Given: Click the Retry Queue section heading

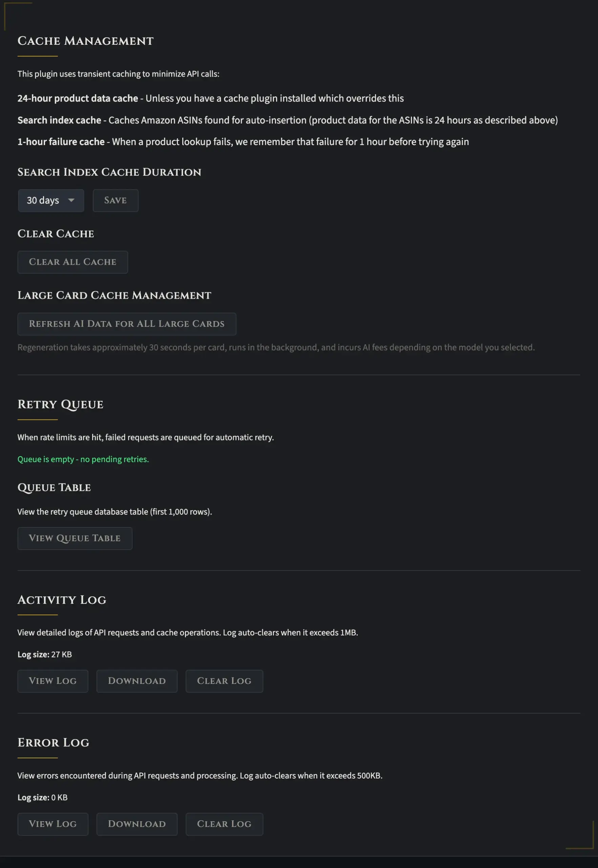Looking at the screenshot, I should [x=60, y=405].
